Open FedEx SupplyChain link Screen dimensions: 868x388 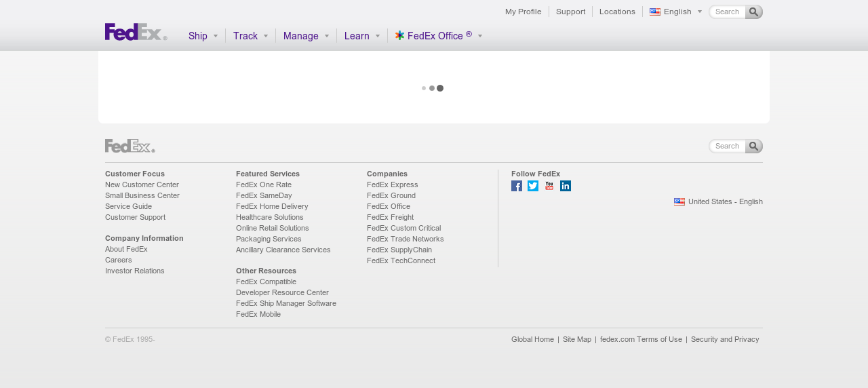(399, 250)
